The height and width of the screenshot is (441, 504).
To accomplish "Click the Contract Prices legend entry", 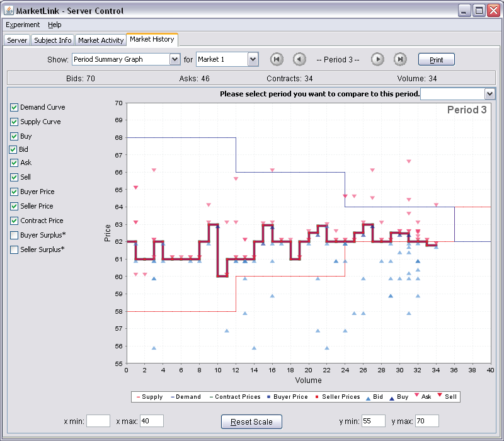I will coord(234,397).
